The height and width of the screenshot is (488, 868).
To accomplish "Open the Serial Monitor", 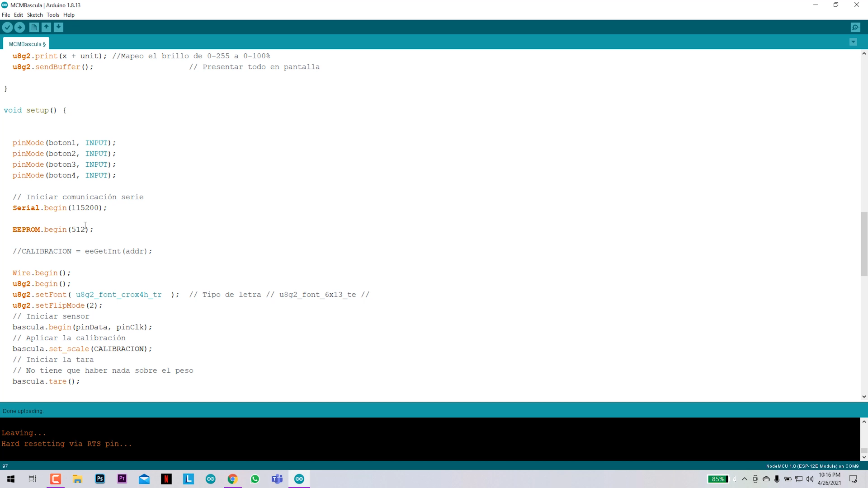I will 855,27.
